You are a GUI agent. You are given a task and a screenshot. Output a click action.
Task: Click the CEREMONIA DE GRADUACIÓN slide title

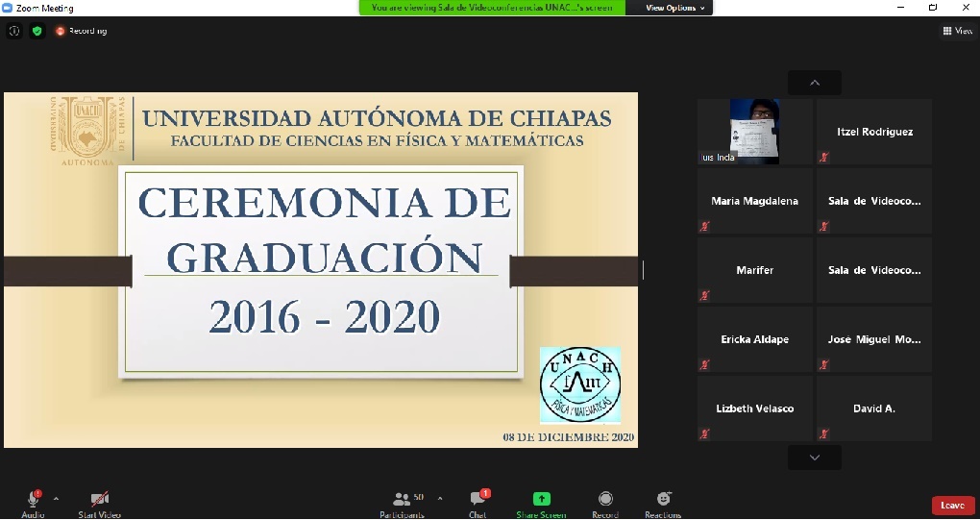[x=325, y=230]
